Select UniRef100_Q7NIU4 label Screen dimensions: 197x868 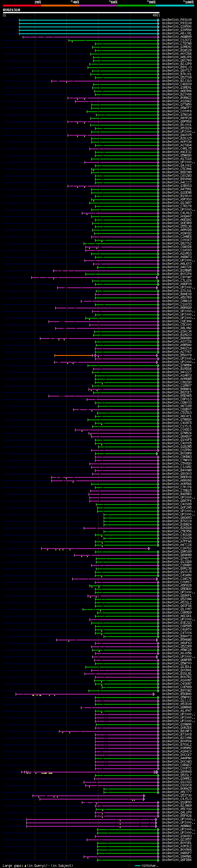(177, 115)
